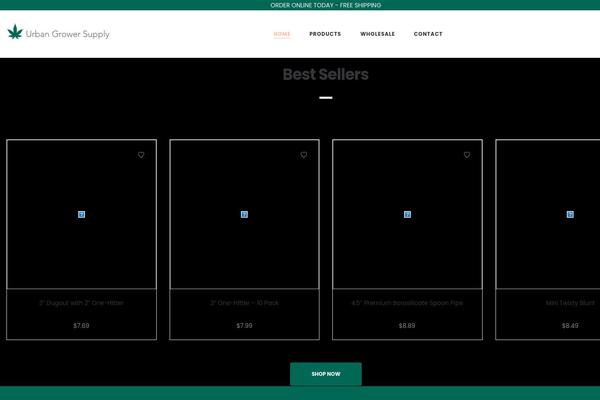This screenshot has height=400, width=600.
Task: Click the Shop Now button
Action: tap(326, 374)
